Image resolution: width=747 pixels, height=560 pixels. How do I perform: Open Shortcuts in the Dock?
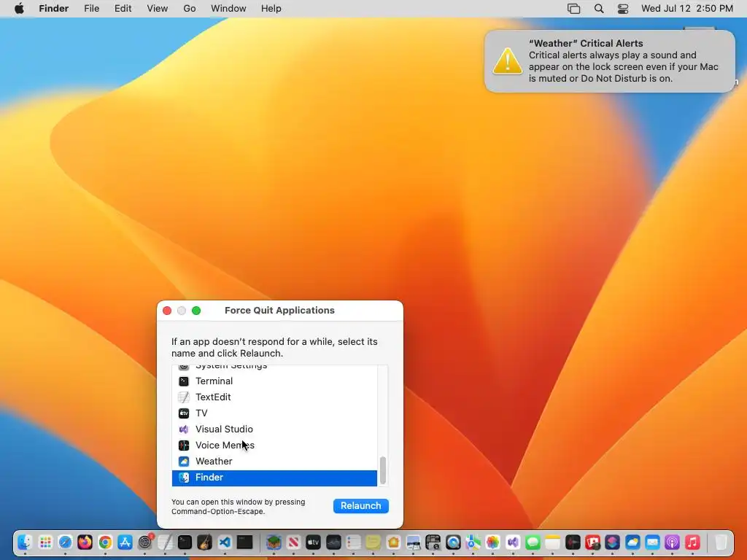pos(613,542)
